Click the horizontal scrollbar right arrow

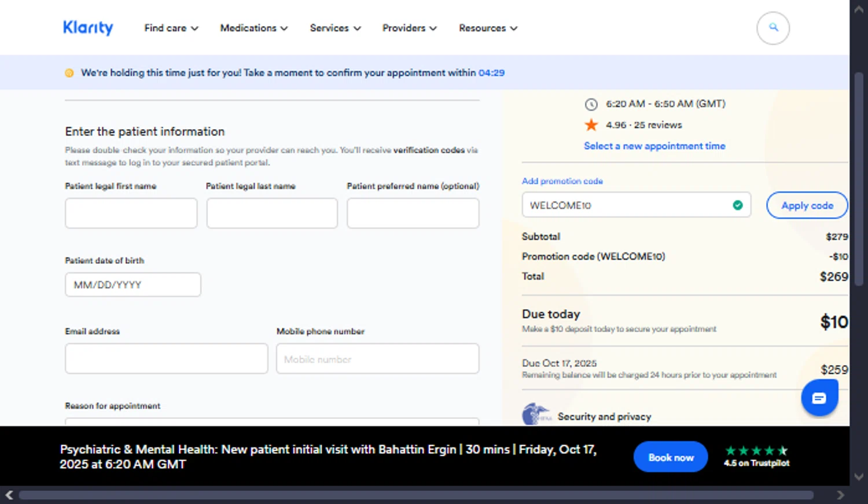click(x=840, y=495)
